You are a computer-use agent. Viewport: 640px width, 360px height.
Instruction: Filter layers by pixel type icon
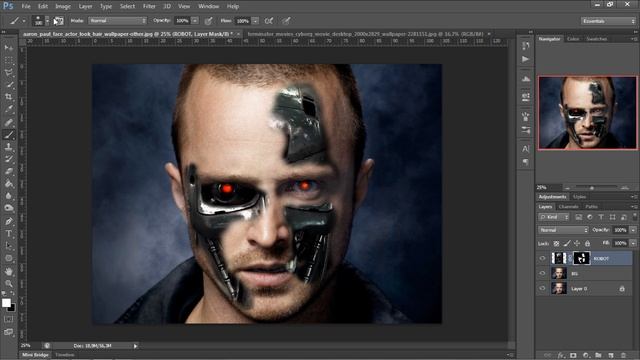[578, 217]
